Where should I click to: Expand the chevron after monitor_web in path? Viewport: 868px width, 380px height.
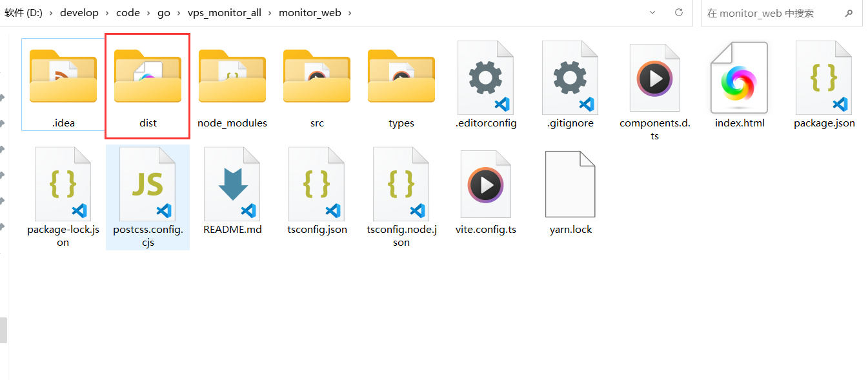click(350, 13)
